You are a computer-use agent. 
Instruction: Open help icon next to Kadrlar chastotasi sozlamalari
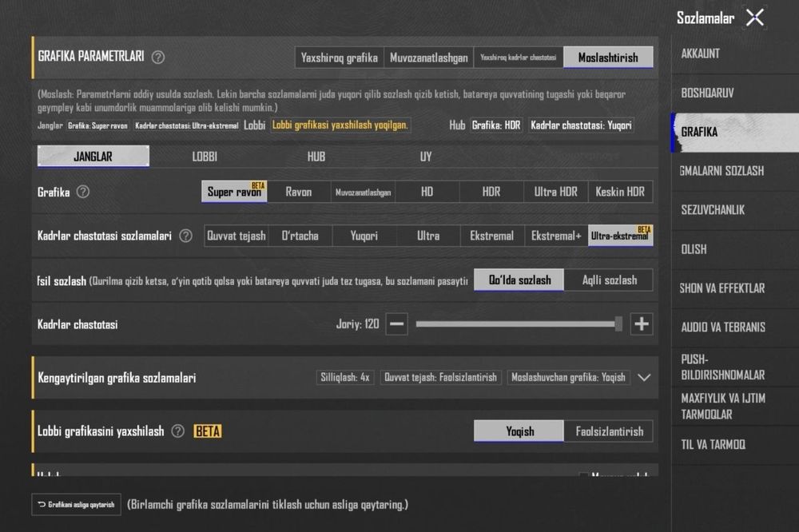(x=186, y=236)
